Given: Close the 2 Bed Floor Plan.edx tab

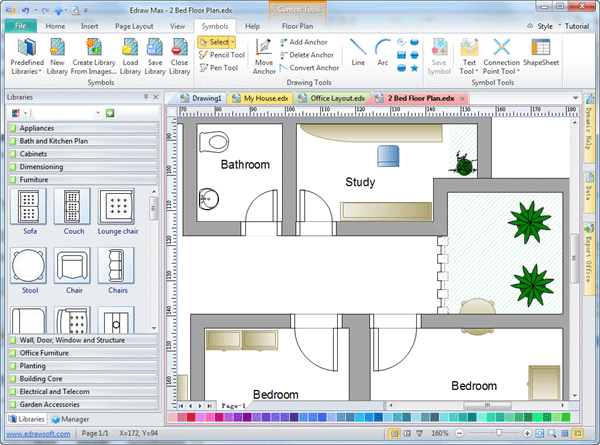Looking at the screenshot, I should (463, 98).
